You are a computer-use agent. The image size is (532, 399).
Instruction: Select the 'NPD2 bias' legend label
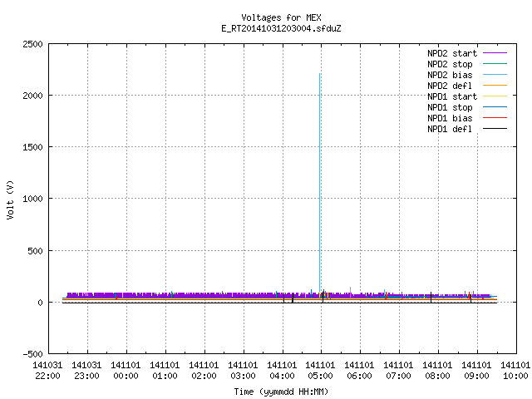[450, 75]
